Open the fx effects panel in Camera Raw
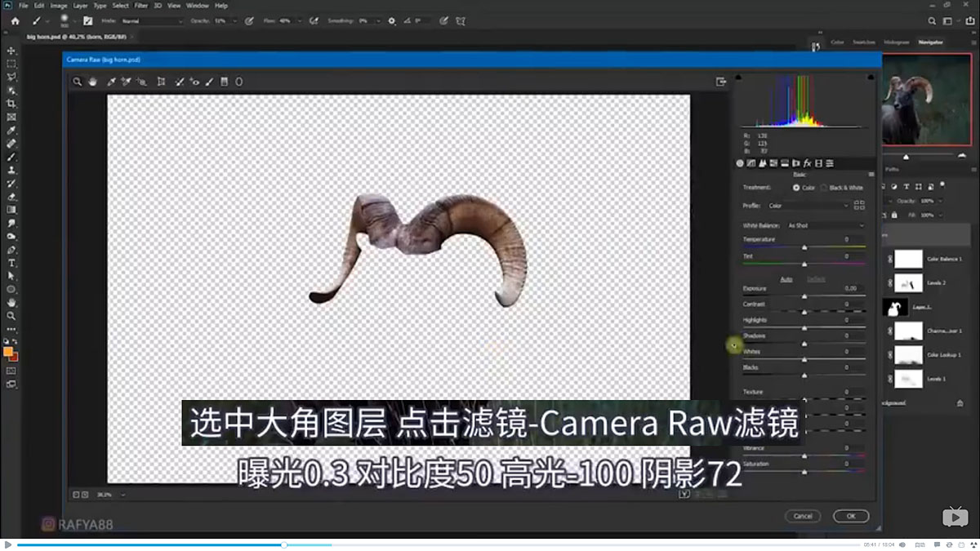 807,162
